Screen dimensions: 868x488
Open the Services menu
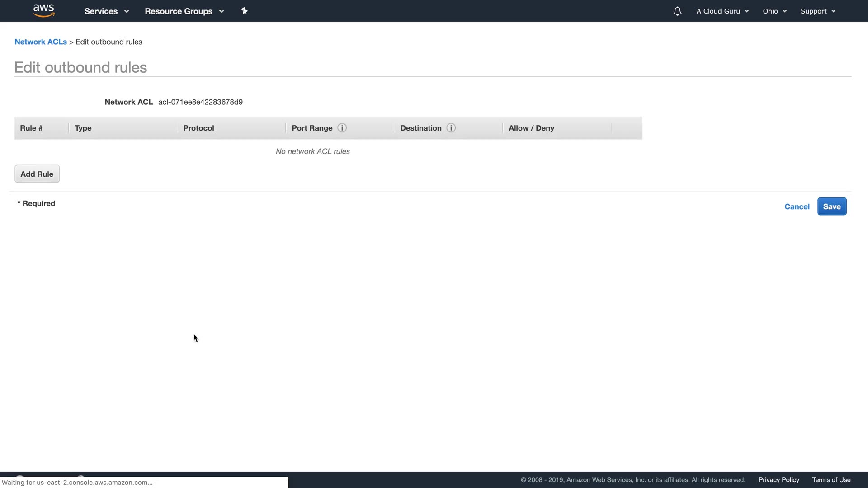106,11
